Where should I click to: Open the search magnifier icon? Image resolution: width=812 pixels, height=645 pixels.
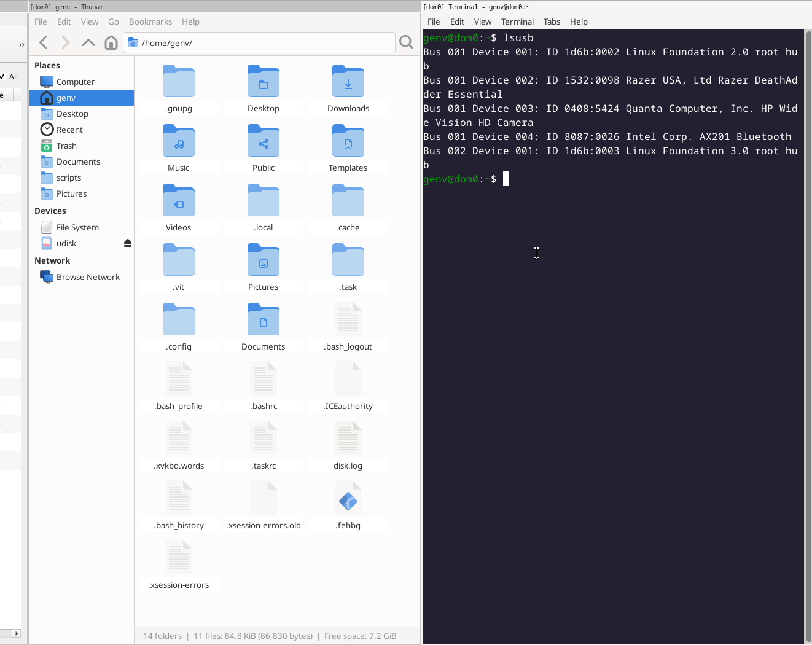point(406,42)
